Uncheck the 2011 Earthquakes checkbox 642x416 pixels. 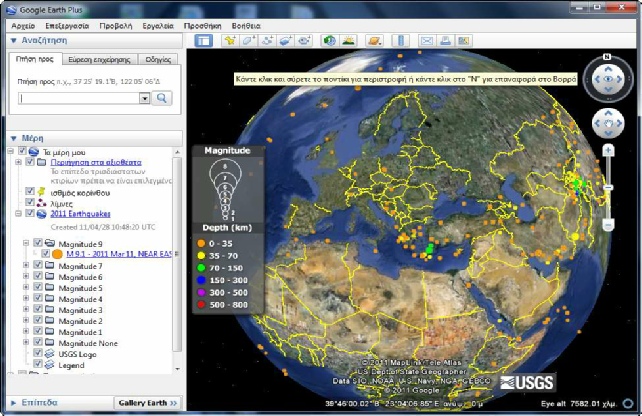pos(29,213)
